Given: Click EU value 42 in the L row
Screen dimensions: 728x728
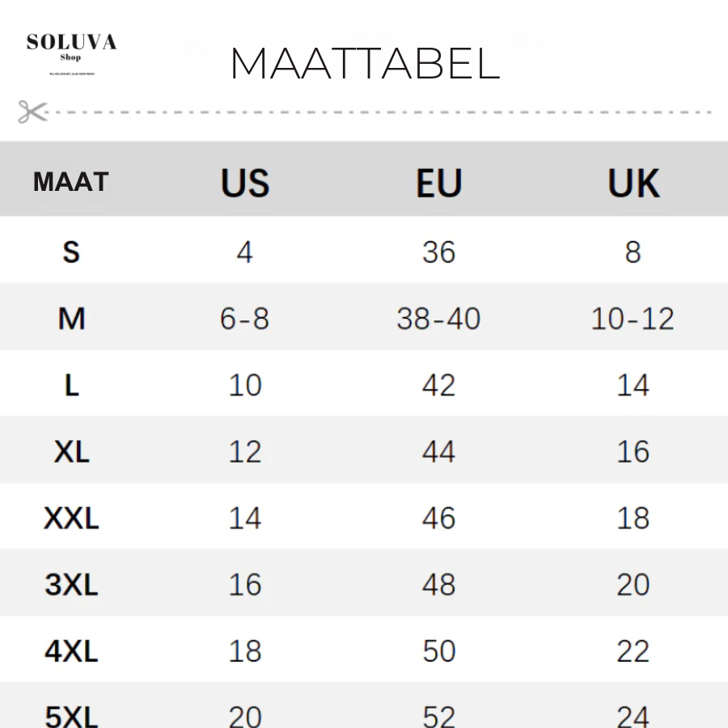Looking at the screenshot, I should [438, 385].
